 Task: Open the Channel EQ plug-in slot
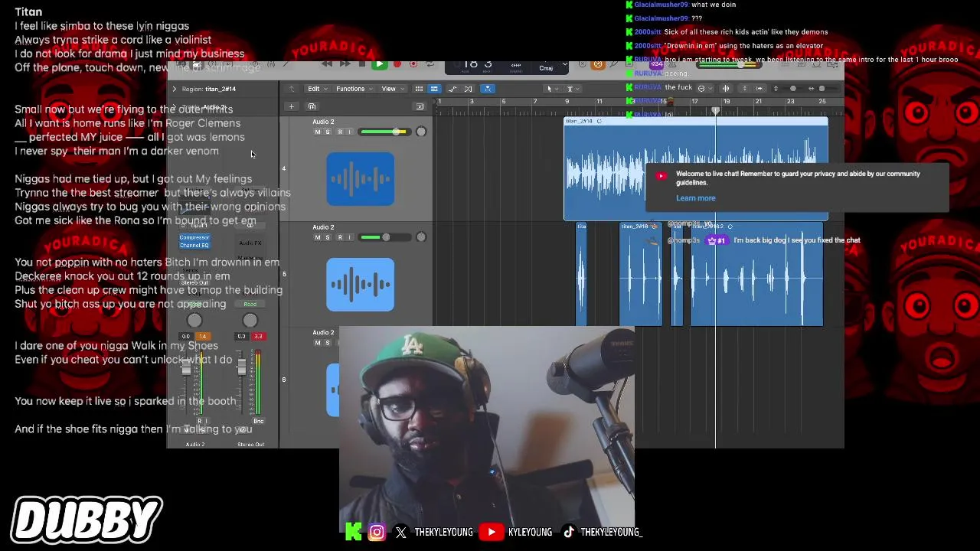click(x=194, y=245)
